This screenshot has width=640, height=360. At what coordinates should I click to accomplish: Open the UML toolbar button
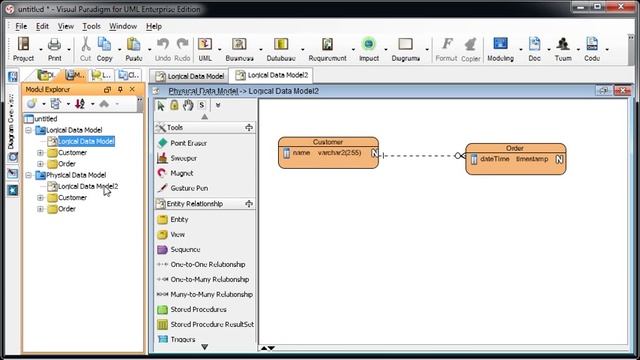point(205,49)
